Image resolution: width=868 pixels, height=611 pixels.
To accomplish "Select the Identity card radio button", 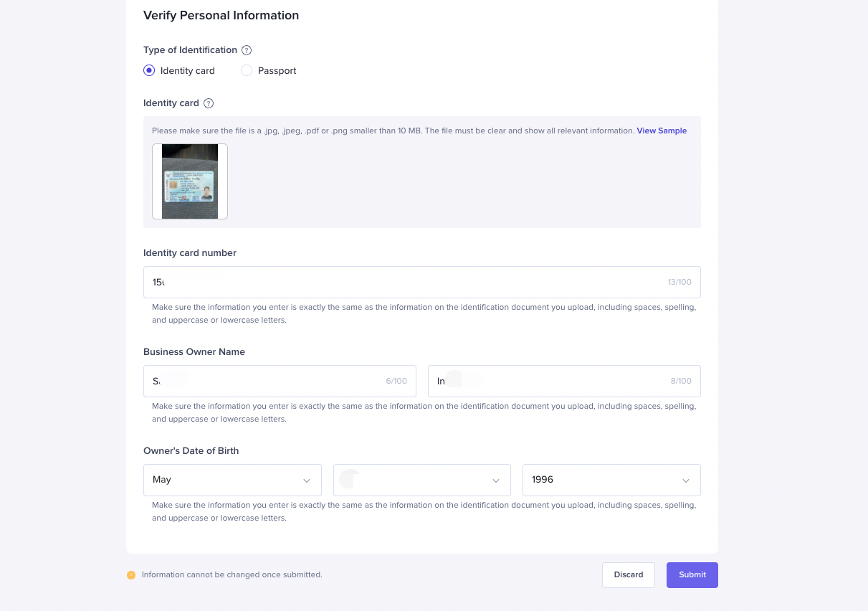I will coord(149,70).
